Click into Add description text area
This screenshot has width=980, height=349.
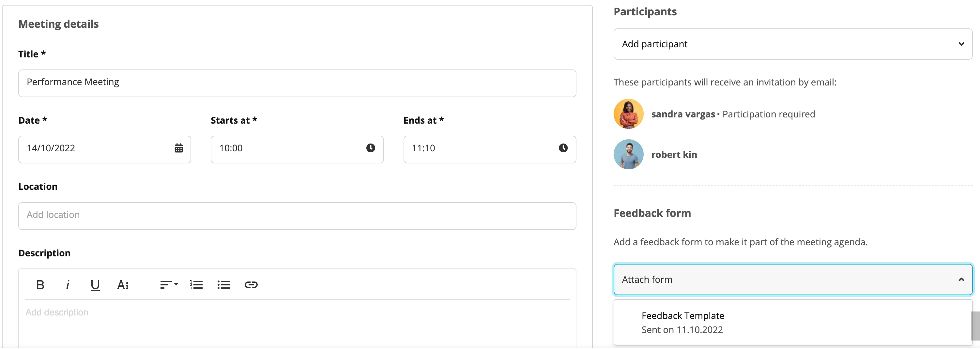297,323
